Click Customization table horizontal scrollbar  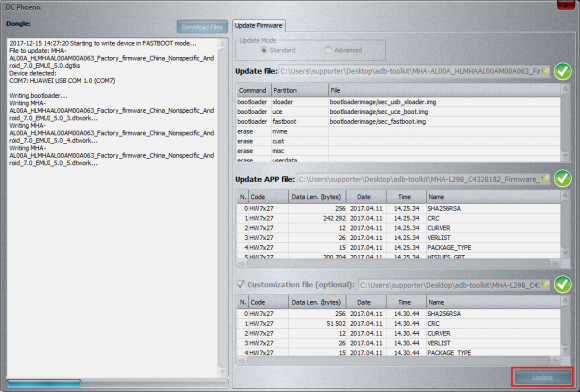(398, 360)
